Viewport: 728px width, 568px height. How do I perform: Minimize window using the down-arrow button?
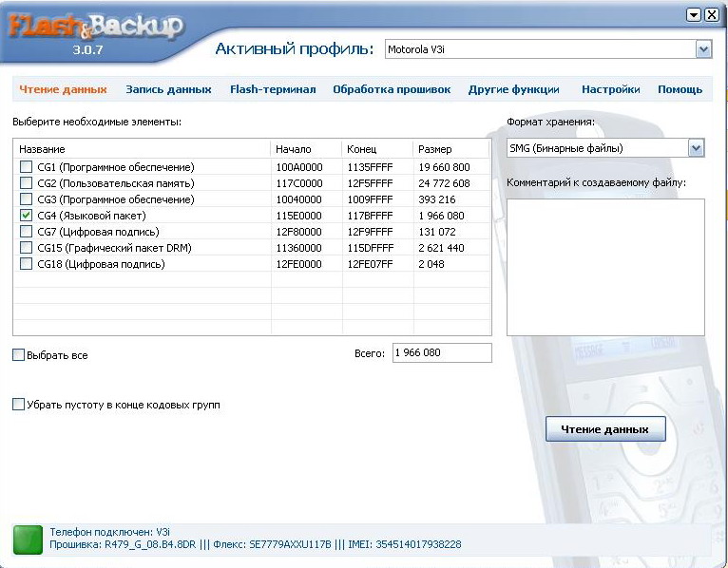click(694, 15)
